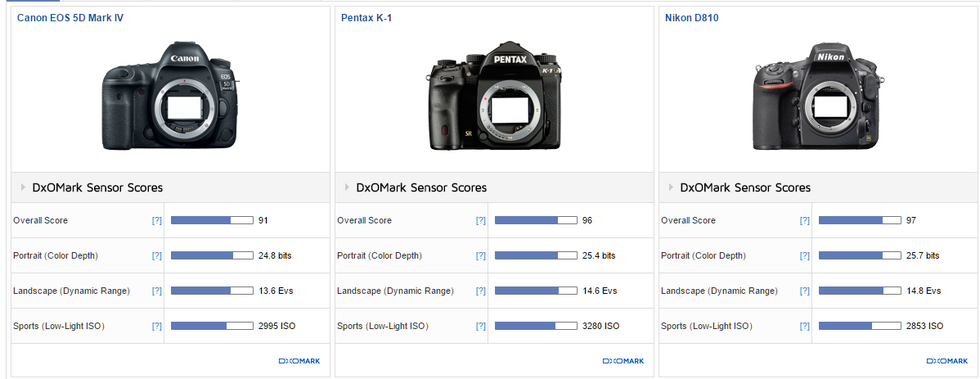The height and width of the screenshot is (379, 980).
Task: Click the Nikon D810 camera image
Action: pyautogui.click(x=818, y=96)
